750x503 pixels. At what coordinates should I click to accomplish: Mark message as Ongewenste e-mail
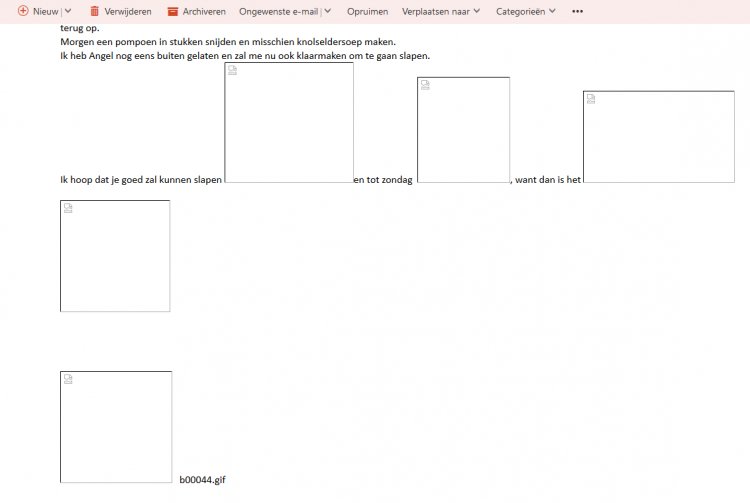[x=279, y=11]
